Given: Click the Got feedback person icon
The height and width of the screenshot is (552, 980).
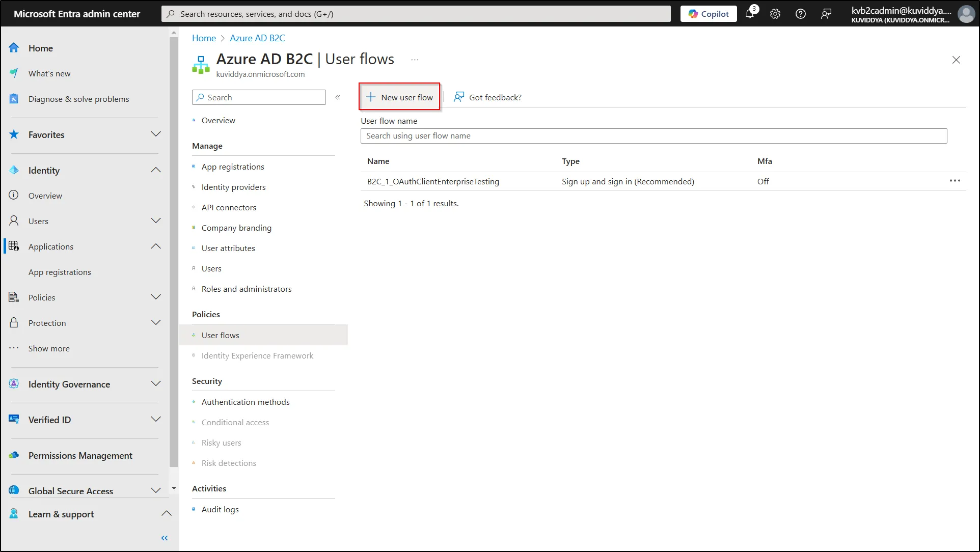Looking at the screenshot, I should pyautogui.click(x=459, y=97).
